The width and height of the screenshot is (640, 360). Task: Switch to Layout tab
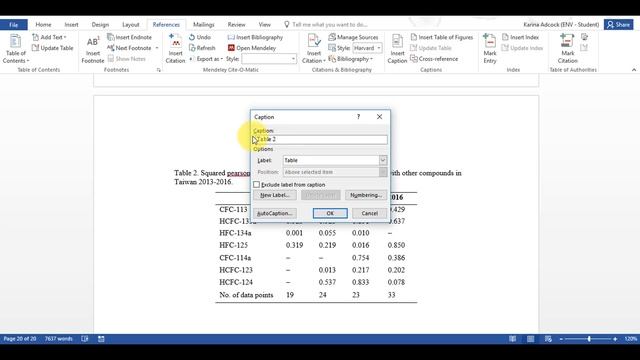tap(131, 24)
